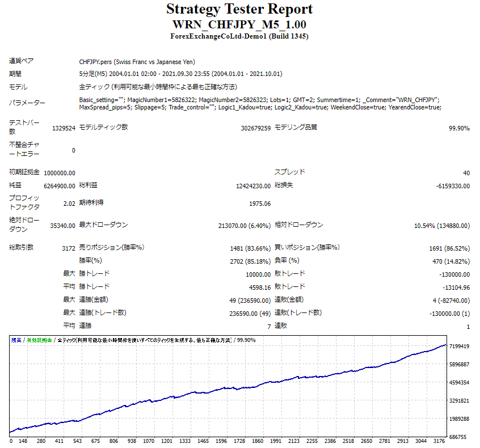
Task: Click the 残高 legend label in chart
Action: (x=16, y=340)
